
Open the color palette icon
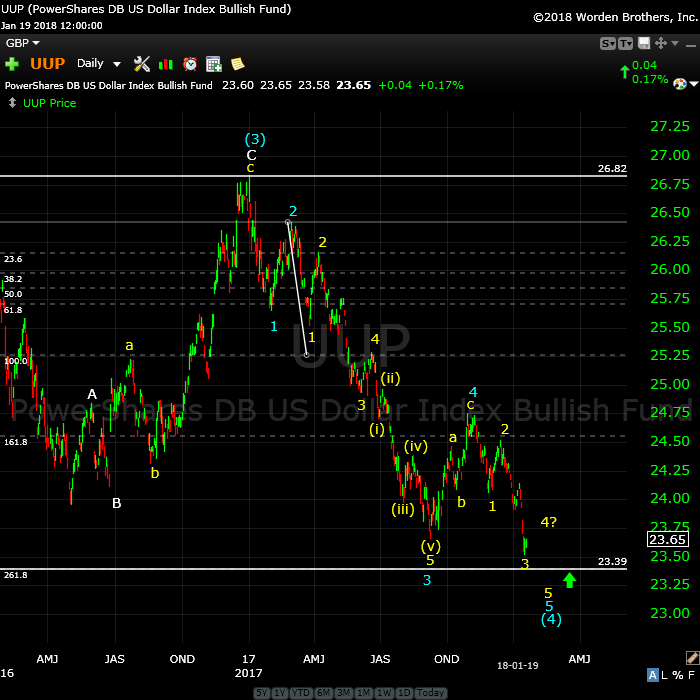679,83
